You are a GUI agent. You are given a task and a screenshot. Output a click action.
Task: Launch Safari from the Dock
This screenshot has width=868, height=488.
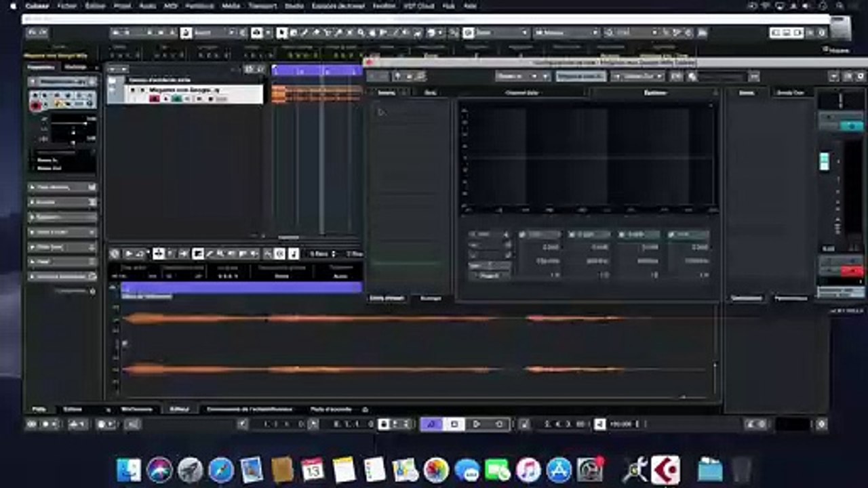[x=221, y=470]
